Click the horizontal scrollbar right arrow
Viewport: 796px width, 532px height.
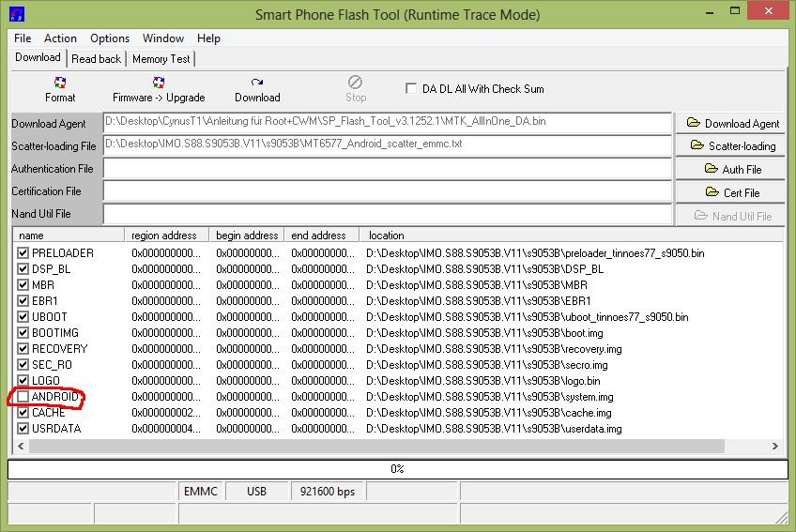pos(774,447)
